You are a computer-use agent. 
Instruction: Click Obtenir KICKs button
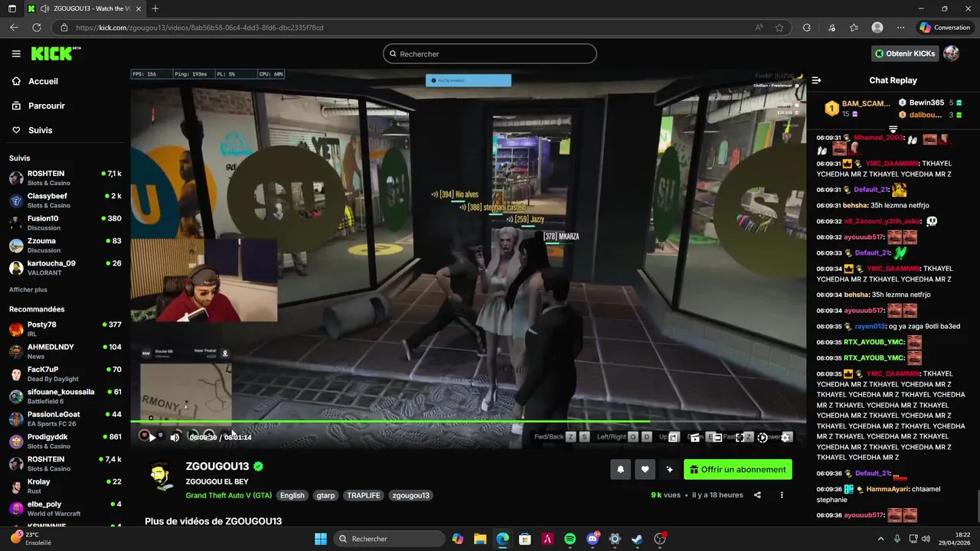click(x=905, y=54)
